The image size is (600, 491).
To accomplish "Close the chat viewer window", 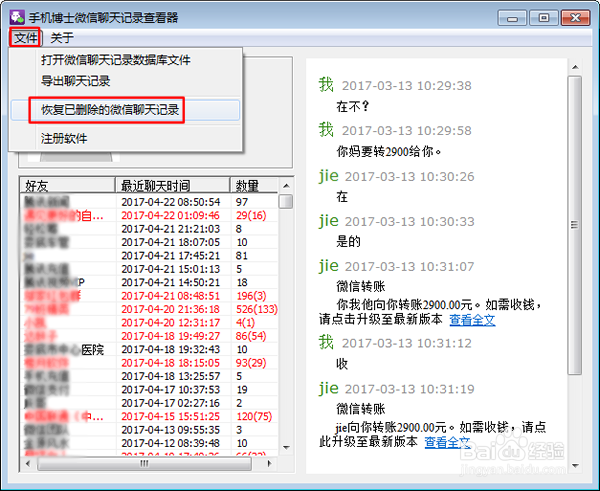I will (x=575, y=18).
